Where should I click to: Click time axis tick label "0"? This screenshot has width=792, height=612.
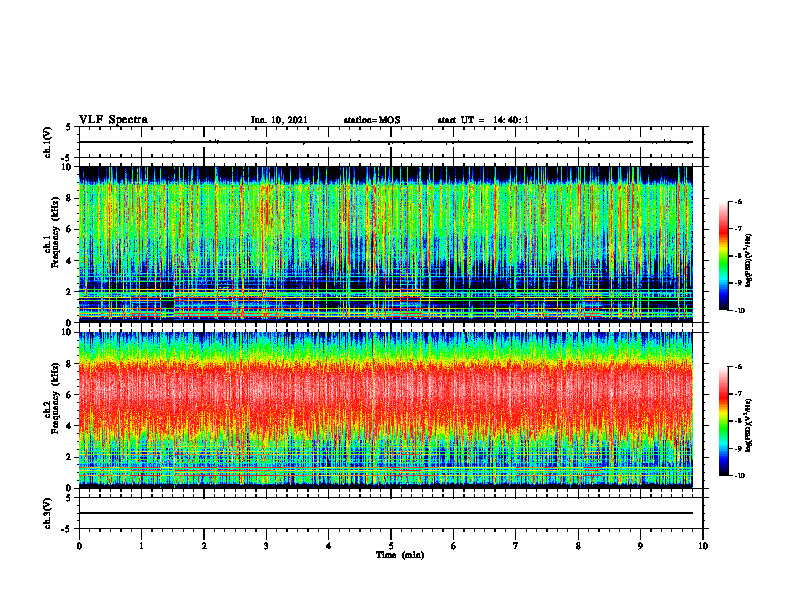(79, 546)
